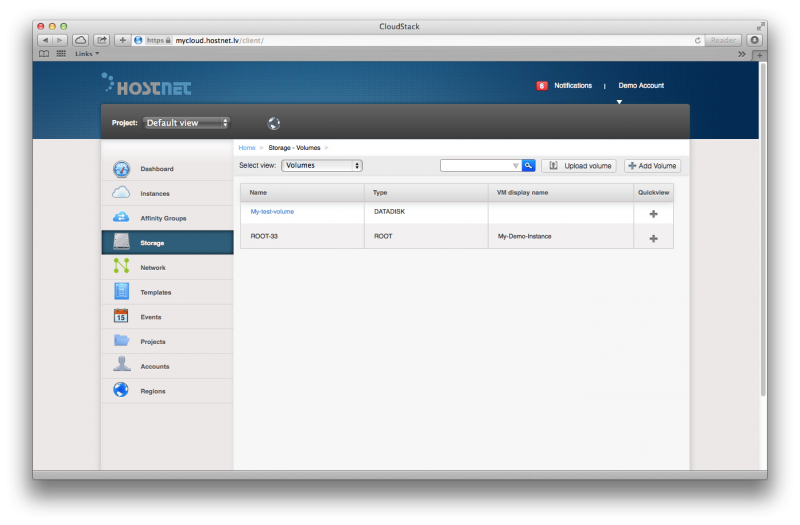Screen dimensions: 800x525
Task: Click the ROOT-33 volume name
Action: pos(264,236)
